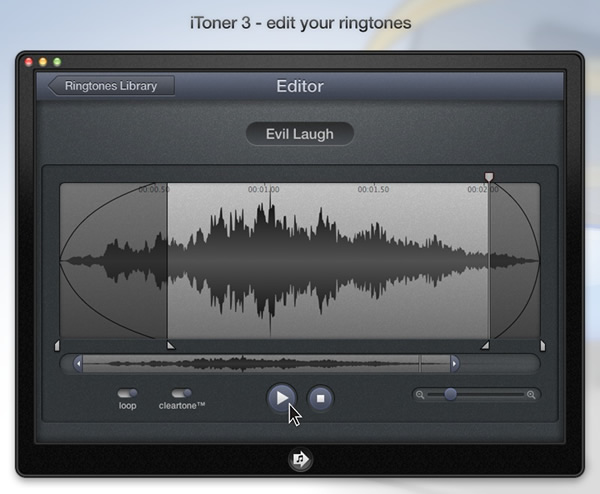Click the overview scroller left arrow
This screenshot has height=494, width=600.
point(78,364)
